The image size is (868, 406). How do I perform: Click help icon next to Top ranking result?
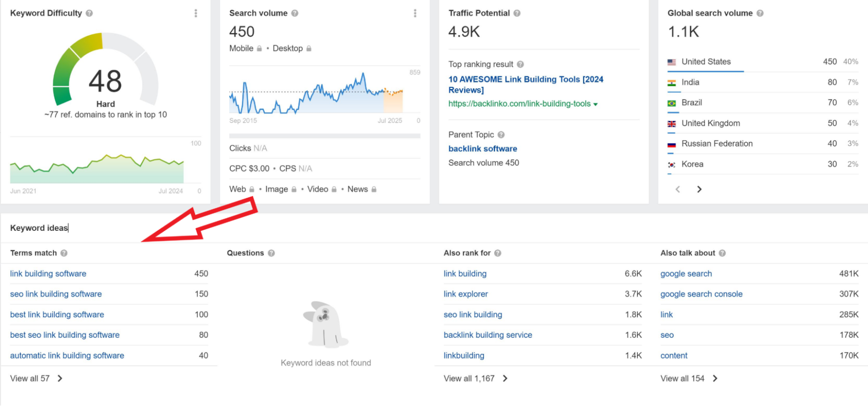520,64
